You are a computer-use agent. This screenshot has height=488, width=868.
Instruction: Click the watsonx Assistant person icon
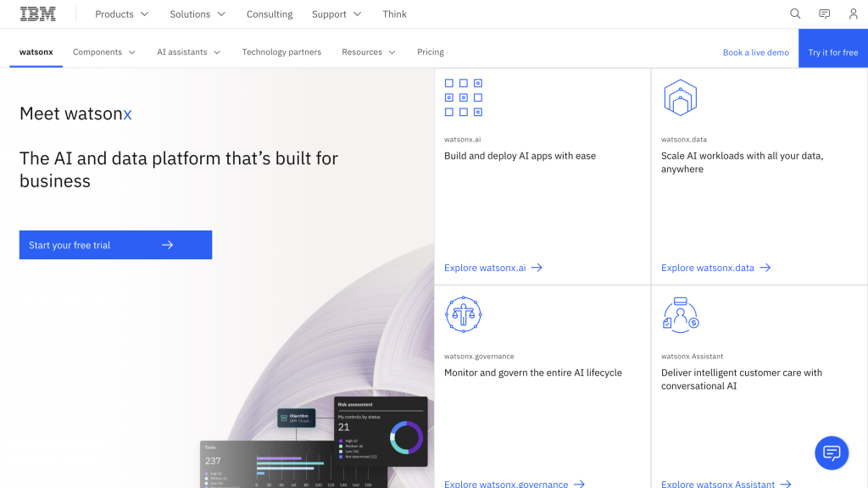[681, 314]
